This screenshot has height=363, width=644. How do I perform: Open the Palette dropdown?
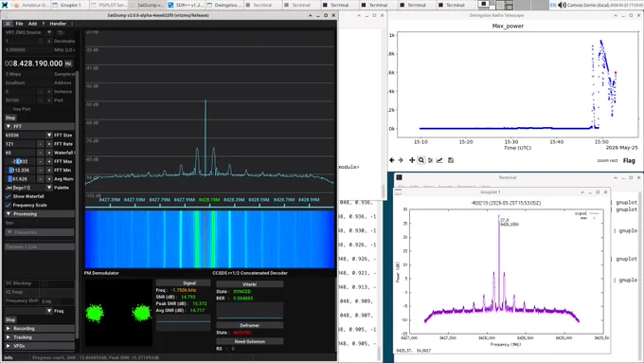pos(49,188)
